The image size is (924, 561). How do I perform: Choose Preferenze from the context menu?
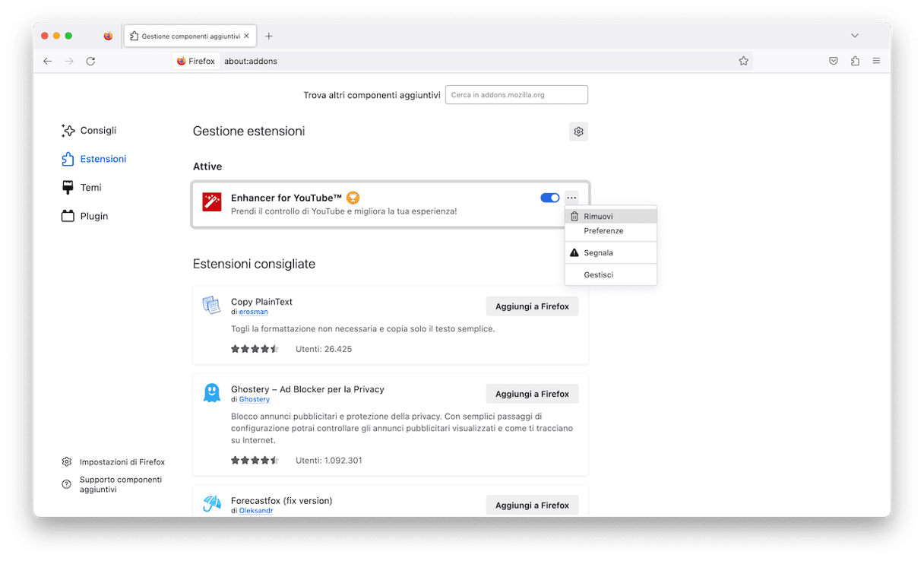[611, 230]
